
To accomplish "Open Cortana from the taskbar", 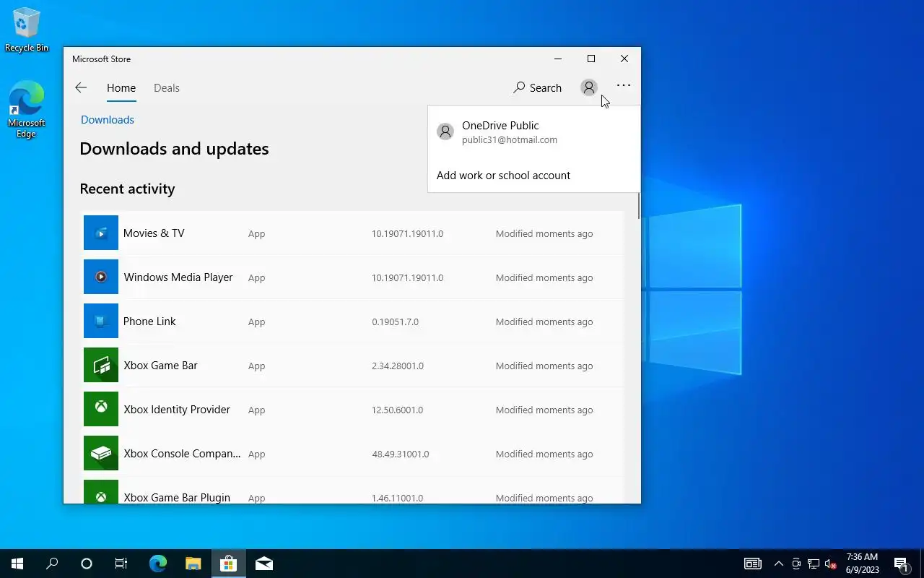I will tap(87, 564).
